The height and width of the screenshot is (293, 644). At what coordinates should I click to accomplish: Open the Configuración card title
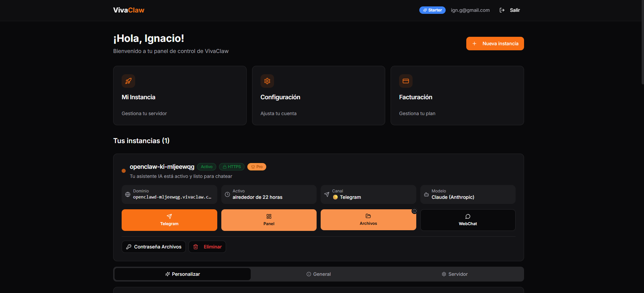(x=280, y=97)
